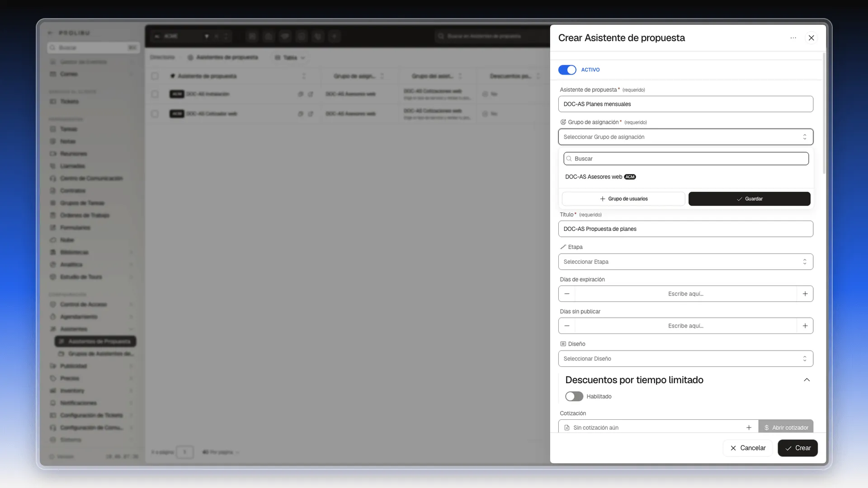
Task: Edit the Asistente de propuesta name field
Action: (685, 104)
